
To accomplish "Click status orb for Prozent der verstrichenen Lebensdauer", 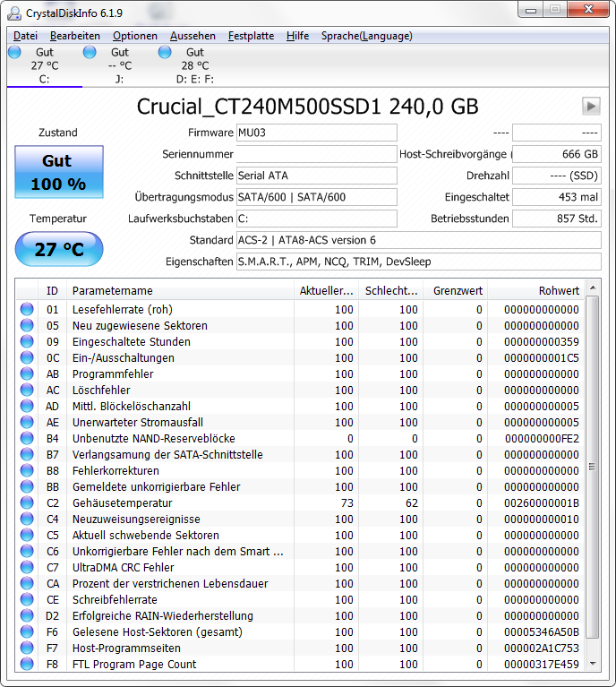I will [x=27, y=584].
